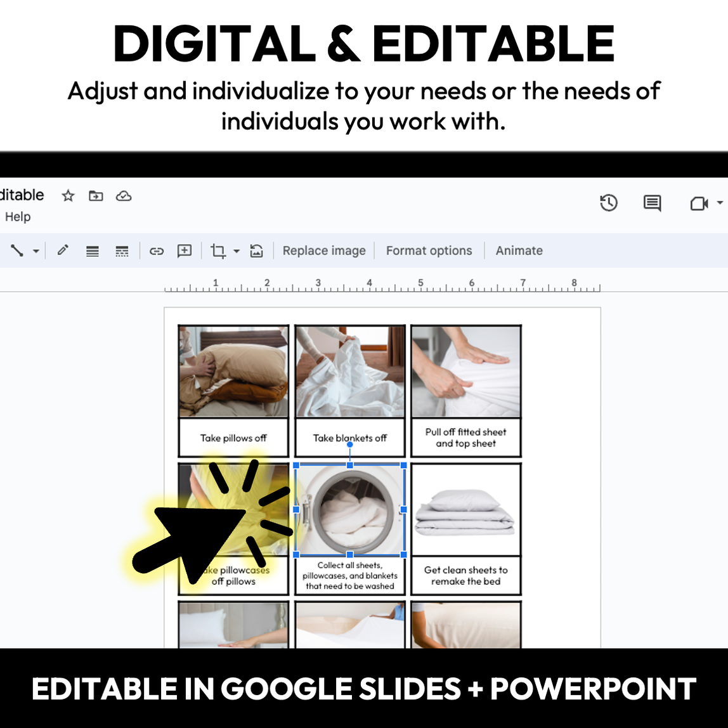Star the presentation

tap(68, 196)
